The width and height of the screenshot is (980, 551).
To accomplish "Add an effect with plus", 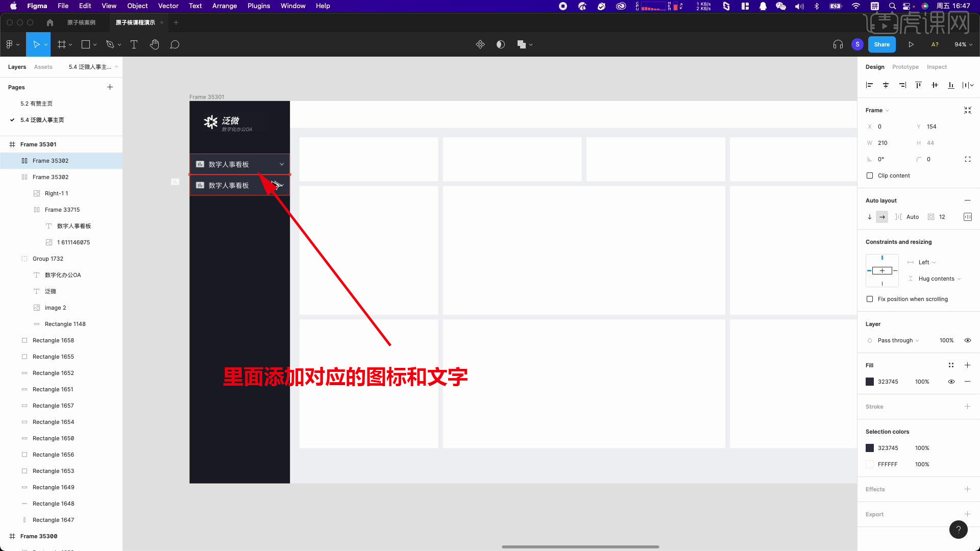I will point(967,489).
